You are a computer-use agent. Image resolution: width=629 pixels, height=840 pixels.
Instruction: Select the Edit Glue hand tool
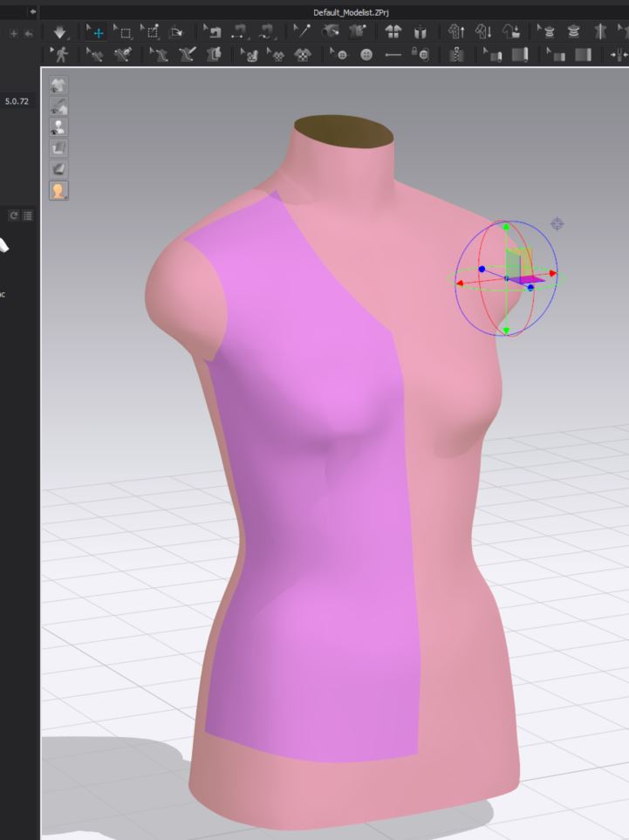coord(250,54)
